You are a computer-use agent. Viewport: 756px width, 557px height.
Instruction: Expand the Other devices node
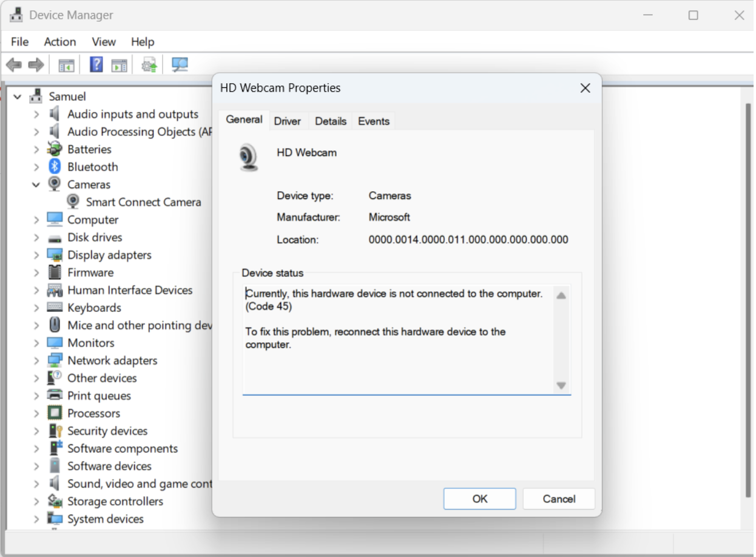[38, 377]
